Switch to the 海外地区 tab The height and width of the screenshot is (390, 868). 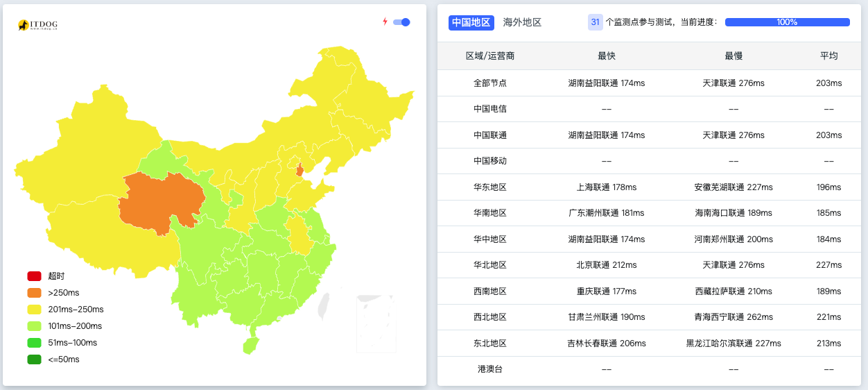point(522,22)
